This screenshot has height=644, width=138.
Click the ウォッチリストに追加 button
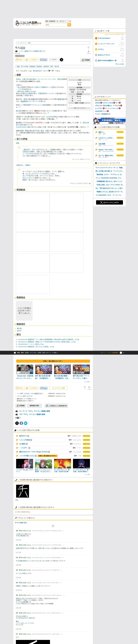(58, 388)
